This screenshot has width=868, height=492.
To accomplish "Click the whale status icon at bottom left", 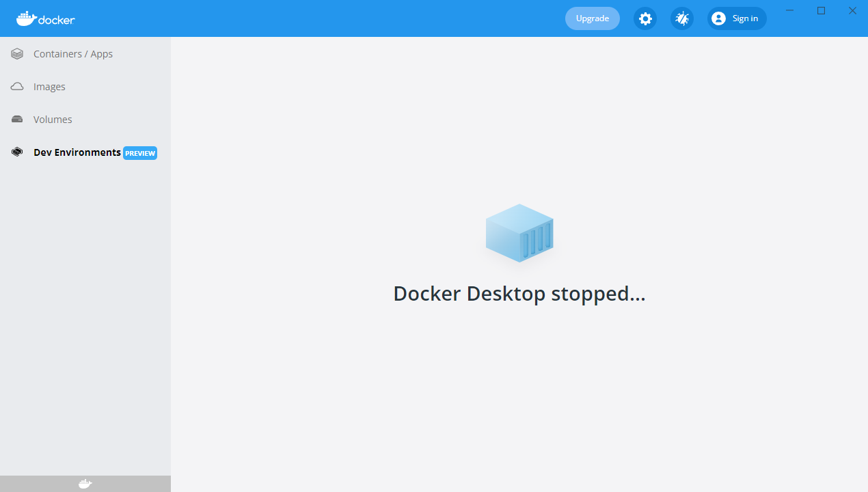I will pyautogui.click(x=85, y=484).
